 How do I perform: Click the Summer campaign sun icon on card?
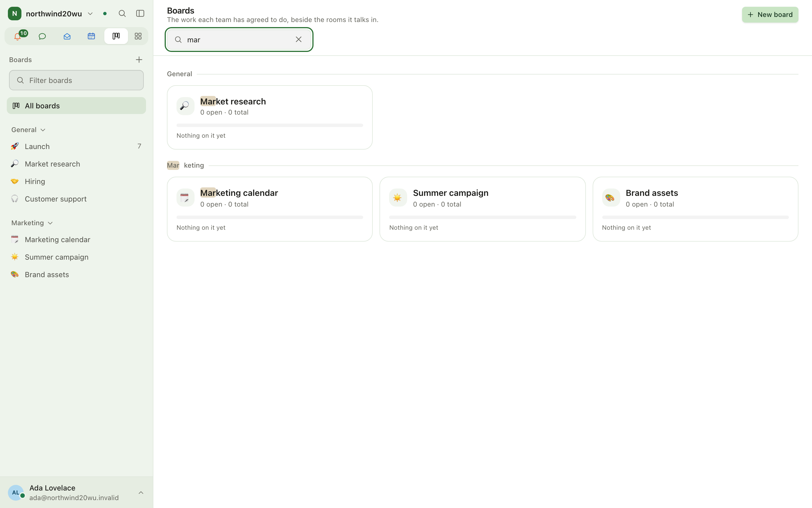(398, 198)
